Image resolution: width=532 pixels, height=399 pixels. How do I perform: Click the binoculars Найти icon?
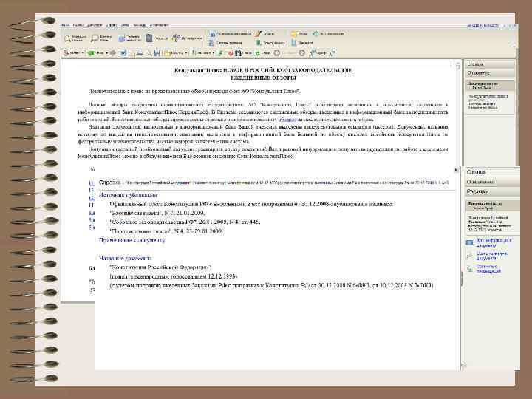pyautogui.click(x=243, y=53)
